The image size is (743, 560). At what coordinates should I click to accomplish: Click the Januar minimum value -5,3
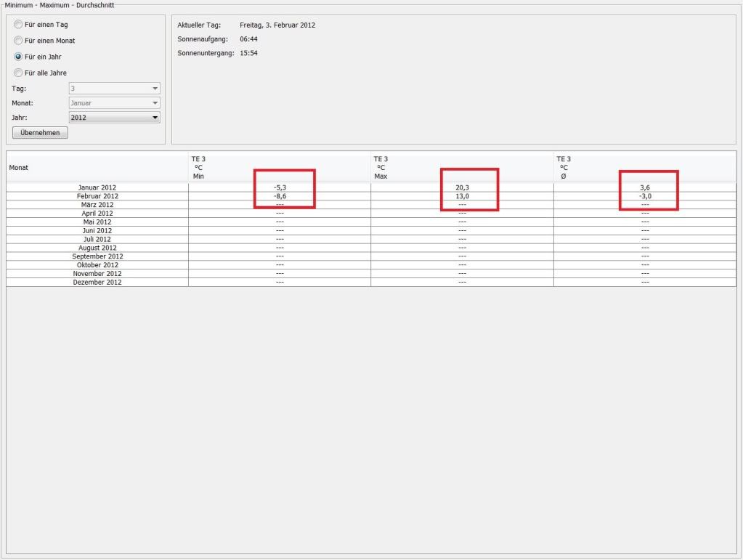280,187
